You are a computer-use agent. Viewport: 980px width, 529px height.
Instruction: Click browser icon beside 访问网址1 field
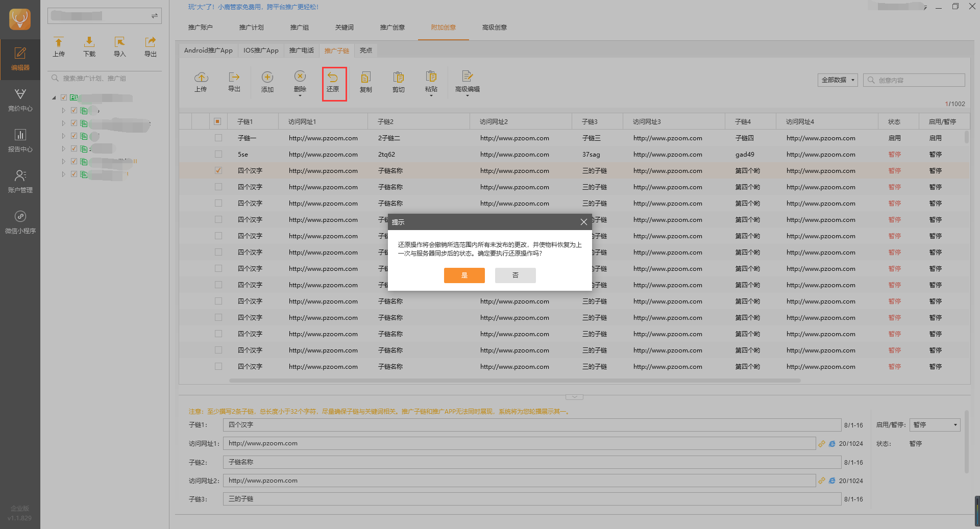click(832, 444)
